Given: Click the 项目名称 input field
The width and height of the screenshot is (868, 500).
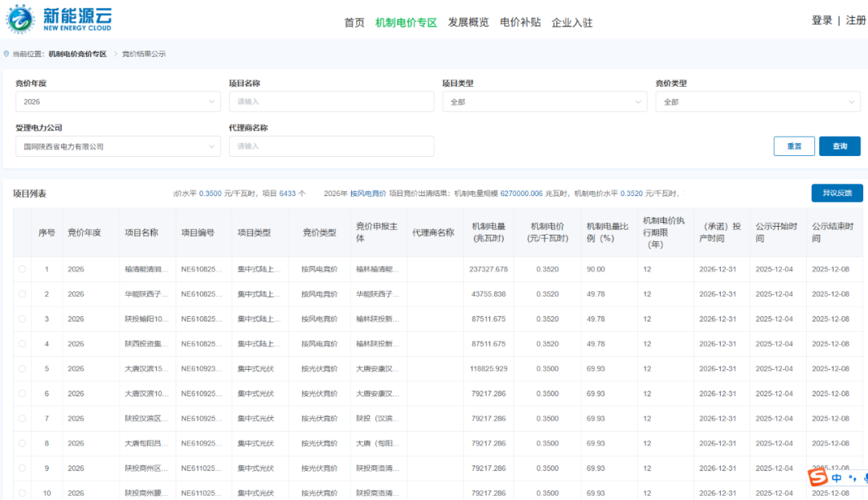Looking at the screenshot, I should pyautogui.click(x=331, y=102).
